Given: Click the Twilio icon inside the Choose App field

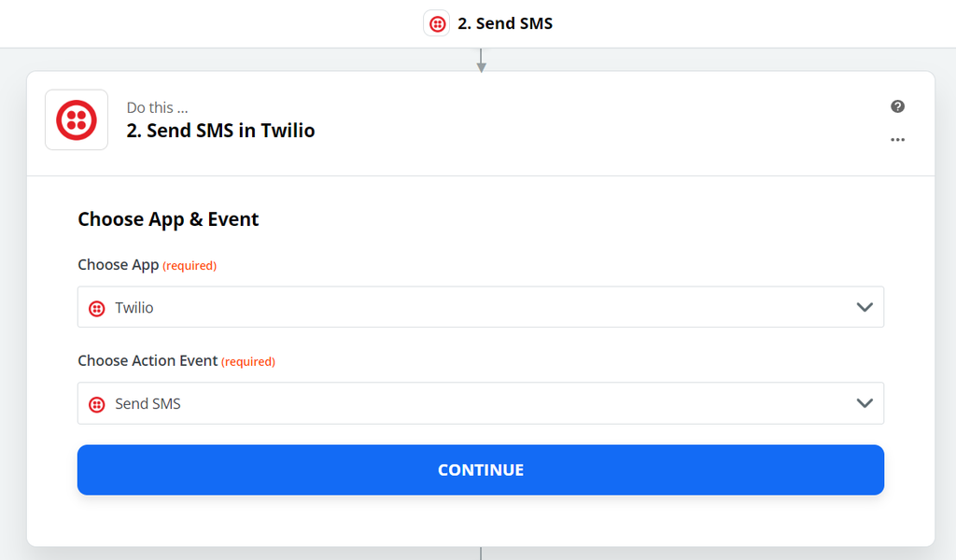Looking at the screenshot, I should [x=96, y=306].
